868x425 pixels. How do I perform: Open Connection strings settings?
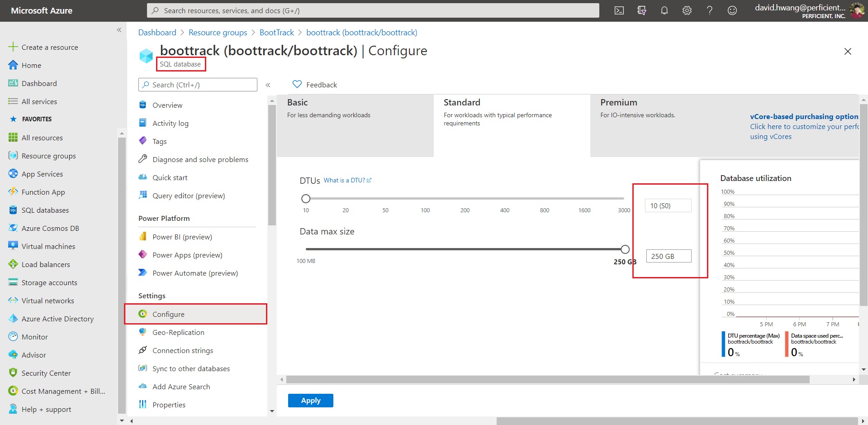[x=183, y=350]
